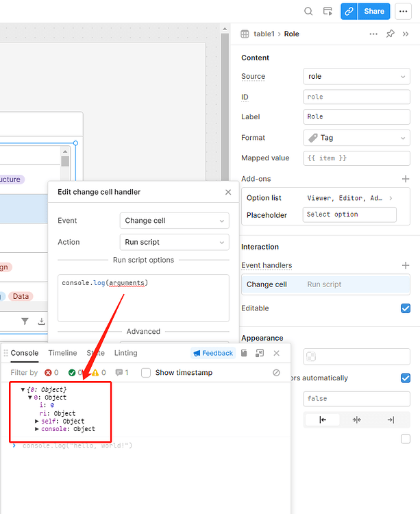Switch to the Linting tab
The image size is (420, 514).
pyautogui.click(x=126, y=353)
